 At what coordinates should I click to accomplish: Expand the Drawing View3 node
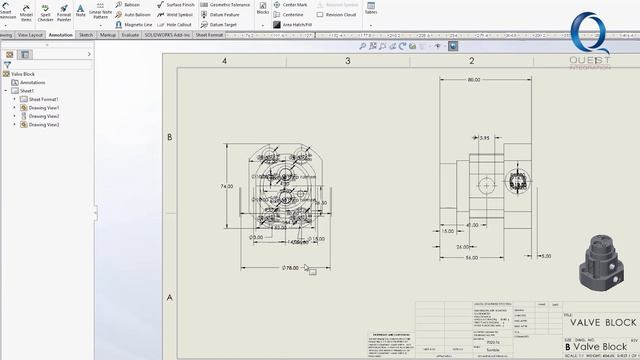click(14, 124)
